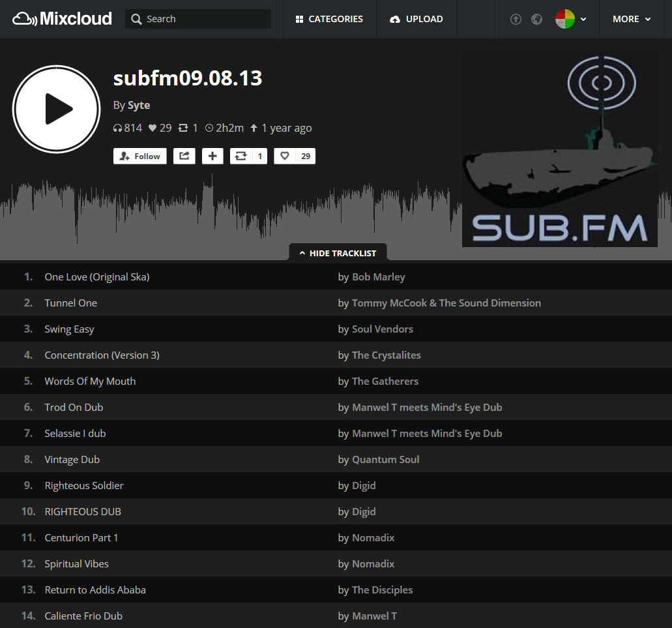Open artist Nomadix for Centurion Part 1
The image size is (672, 628).
pos(373,538)
